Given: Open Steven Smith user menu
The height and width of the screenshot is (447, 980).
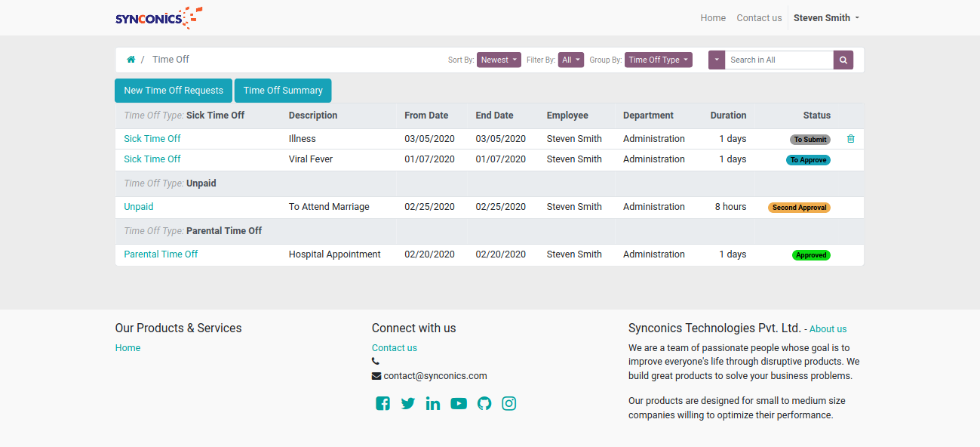Looking at the screenshot, I should [x=826, y=17].
